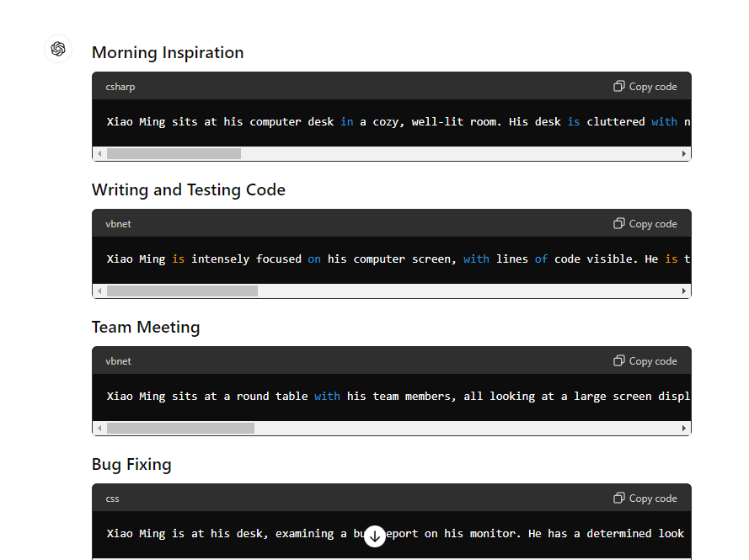Click the Morning Inspiration horizontal scrollbar thumb
Image resolution: width=749 pixels, height=560 pixels.
[x=174, y=154]
